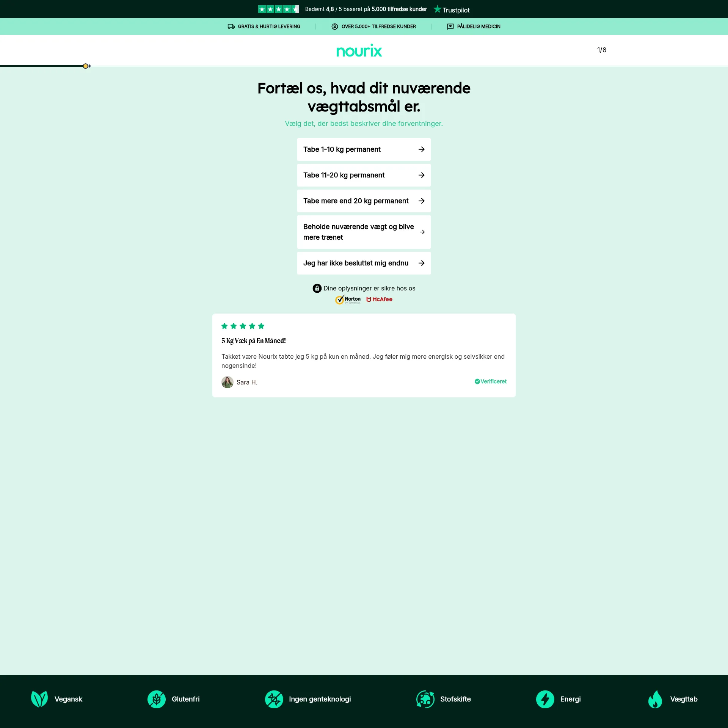Image resolution: width=728 pixels, height=728 pixels.
Task: Click the Vegansk leaf icon
Action: [39, 699]
